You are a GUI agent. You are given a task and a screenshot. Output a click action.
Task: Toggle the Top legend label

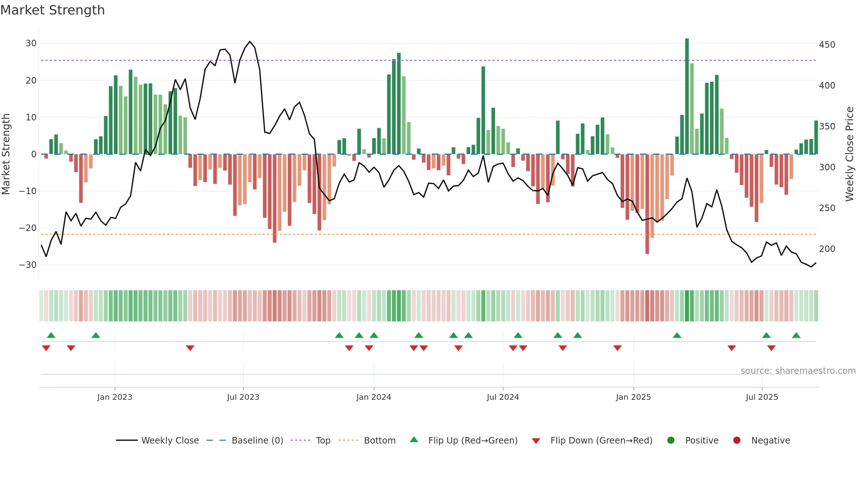[x=323, y=441]
